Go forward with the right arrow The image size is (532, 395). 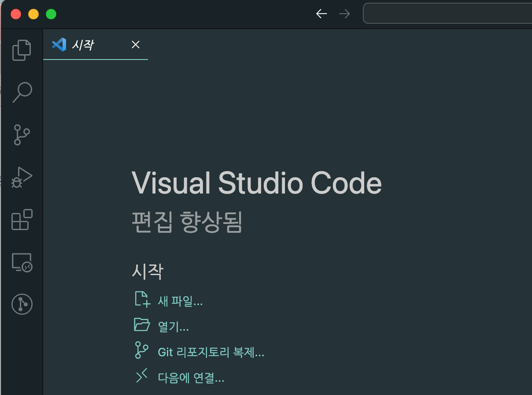(344, 14)
